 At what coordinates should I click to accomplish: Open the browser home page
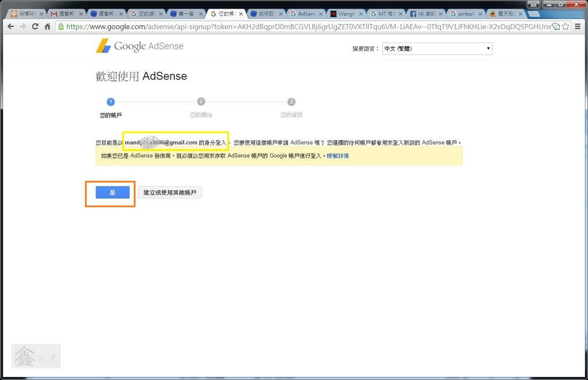(x=47, y=26)
